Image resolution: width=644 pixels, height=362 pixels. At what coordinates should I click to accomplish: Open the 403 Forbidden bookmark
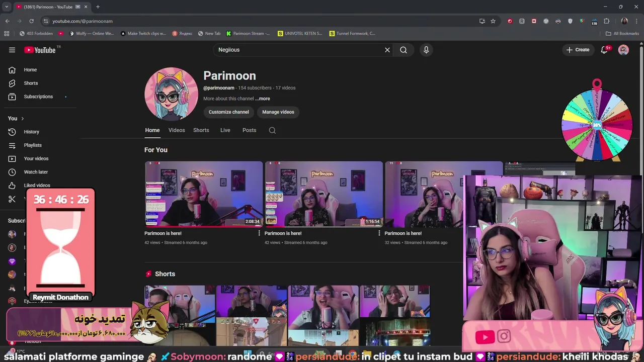point(36,34)
